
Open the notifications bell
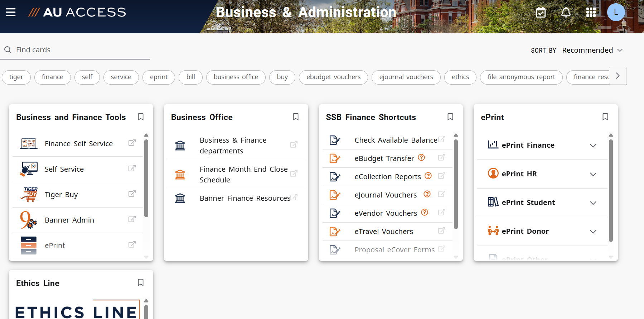566,13
